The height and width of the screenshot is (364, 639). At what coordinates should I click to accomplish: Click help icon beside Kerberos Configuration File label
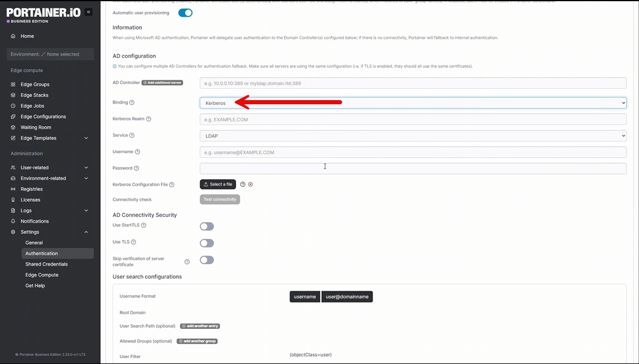pos(172,185)
